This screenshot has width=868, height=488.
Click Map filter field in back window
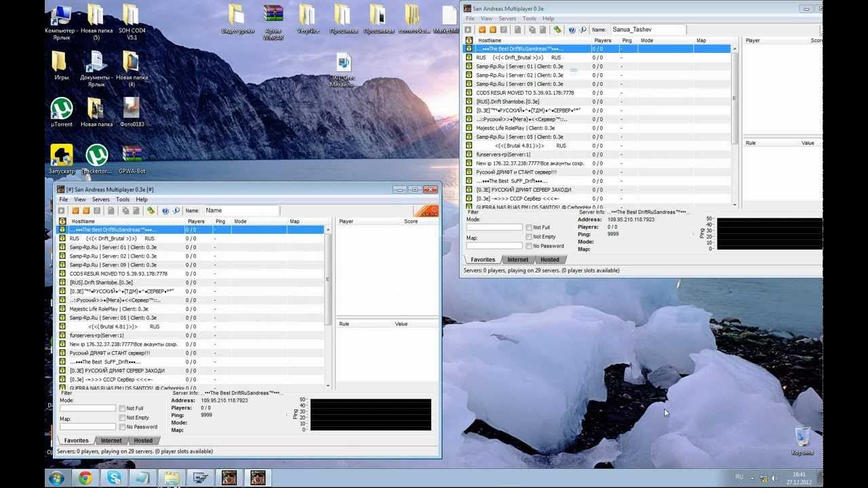[494, 245]
